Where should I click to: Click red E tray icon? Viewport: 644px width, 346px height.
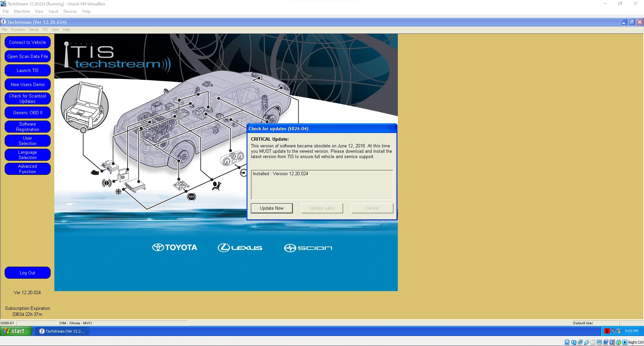[x=607, y=331]
